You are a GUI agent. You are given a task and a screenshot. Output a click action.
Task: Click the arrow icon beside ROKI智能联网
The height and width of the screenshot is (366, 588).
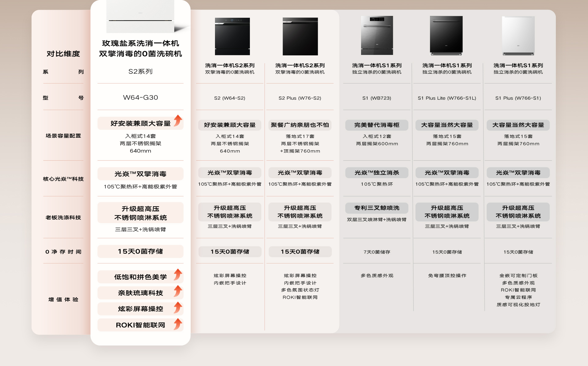[x=178, y=324]
